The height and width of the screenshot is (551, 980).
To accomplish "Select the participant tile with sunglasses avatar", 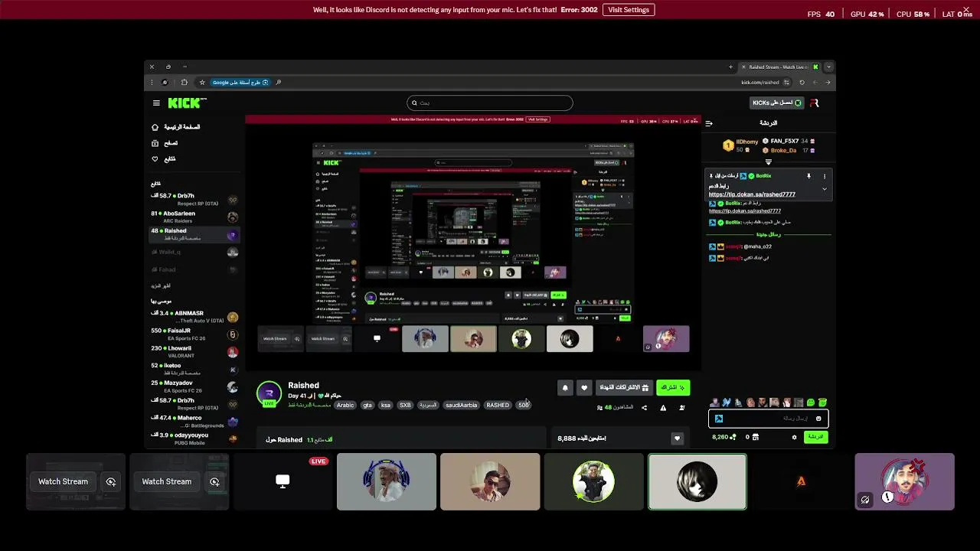I will pos(490,481).
